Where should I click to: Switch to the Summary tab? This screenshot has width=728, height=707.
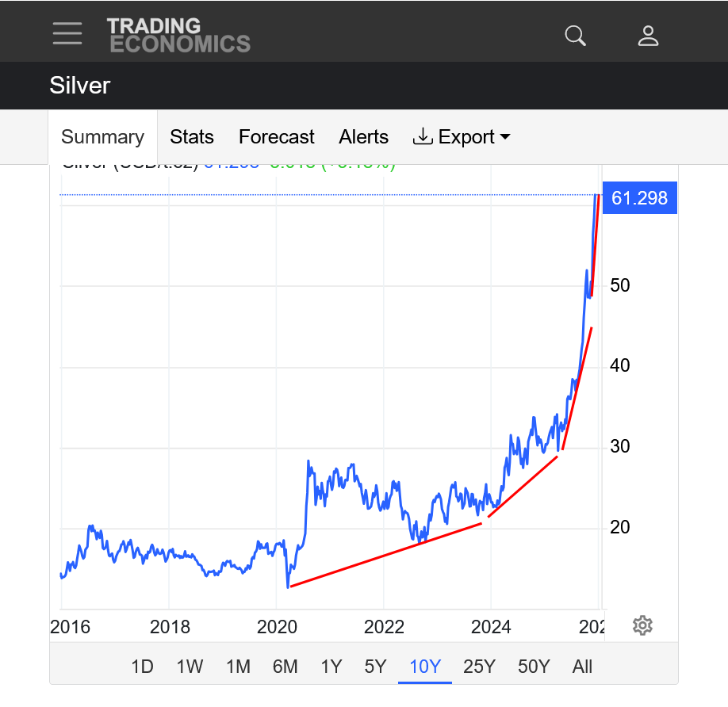coord(102,137)
